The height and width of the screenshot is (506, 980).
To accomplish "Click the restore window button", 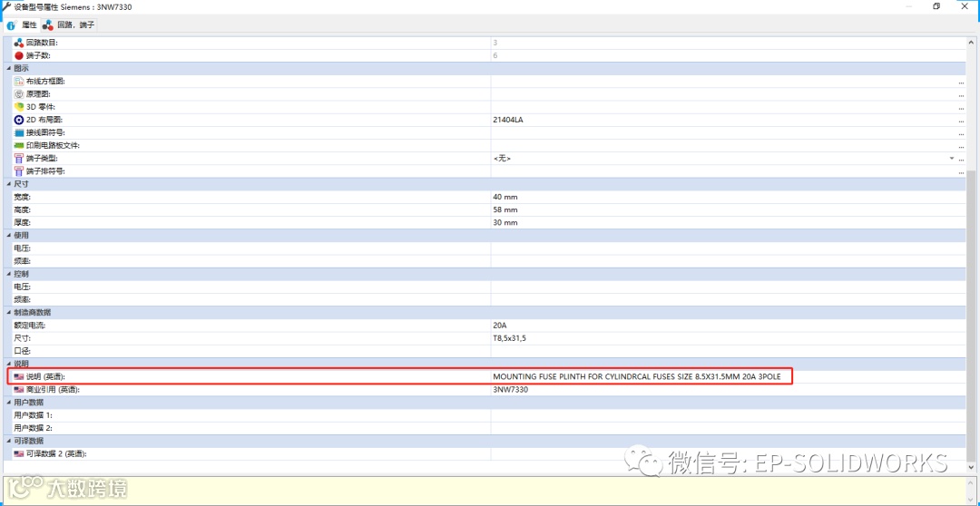I will coord(936,6).
